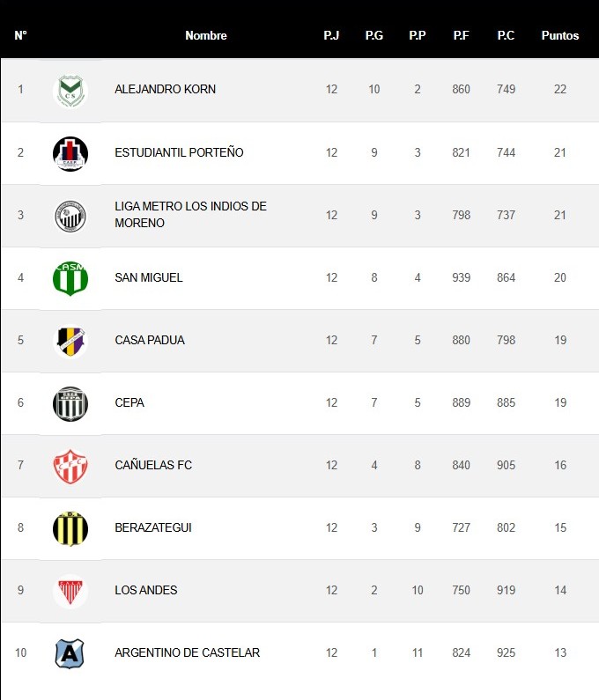
Task: Click the green San Miguel CASM badge
Action: tap(70, 278)
